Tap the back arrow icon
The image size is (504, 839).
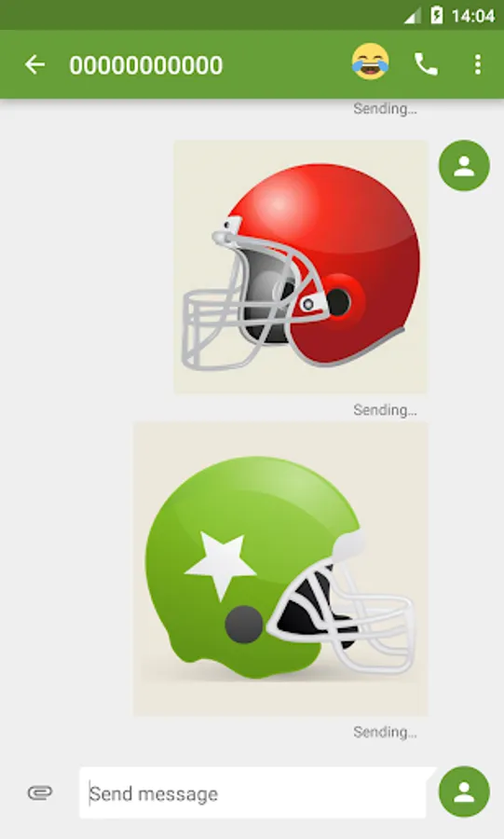[34, 64]
